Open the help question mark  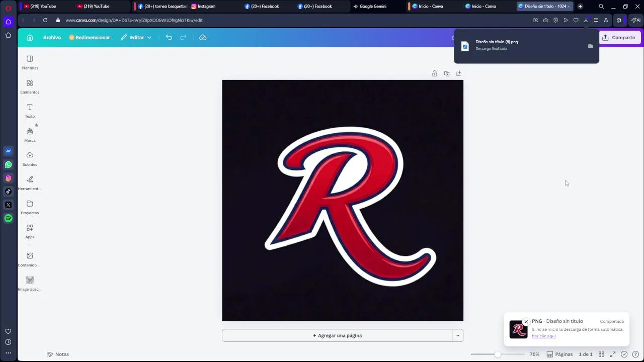(635, 354)
